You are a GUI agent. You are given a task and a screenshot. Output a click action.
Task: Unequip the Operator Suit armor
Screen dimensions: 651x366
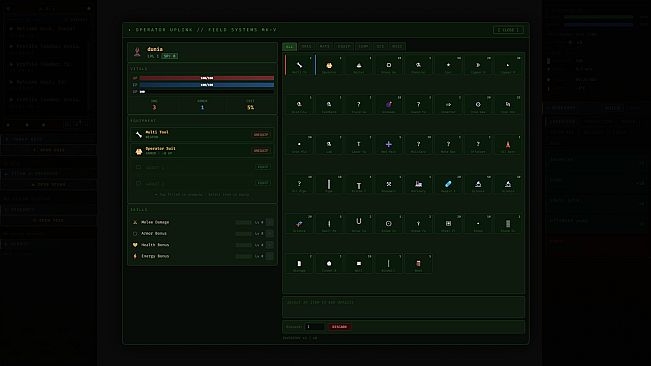point(261,151)
